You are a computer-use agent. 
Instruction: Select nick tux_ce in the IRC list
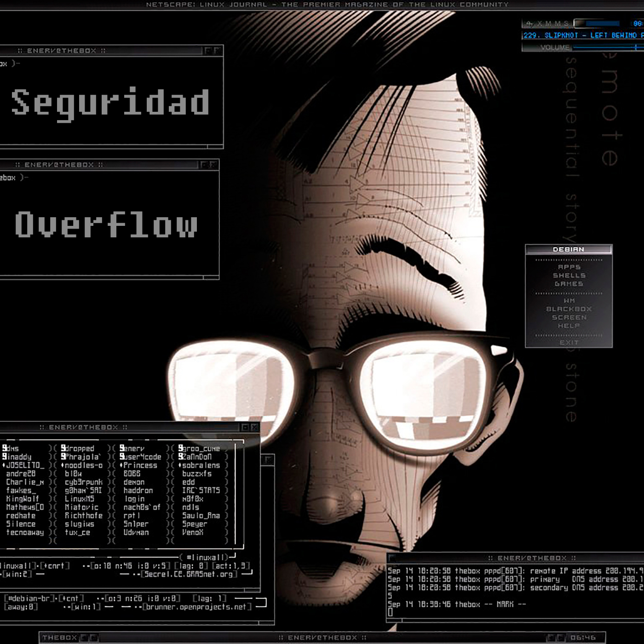[77, 532]
